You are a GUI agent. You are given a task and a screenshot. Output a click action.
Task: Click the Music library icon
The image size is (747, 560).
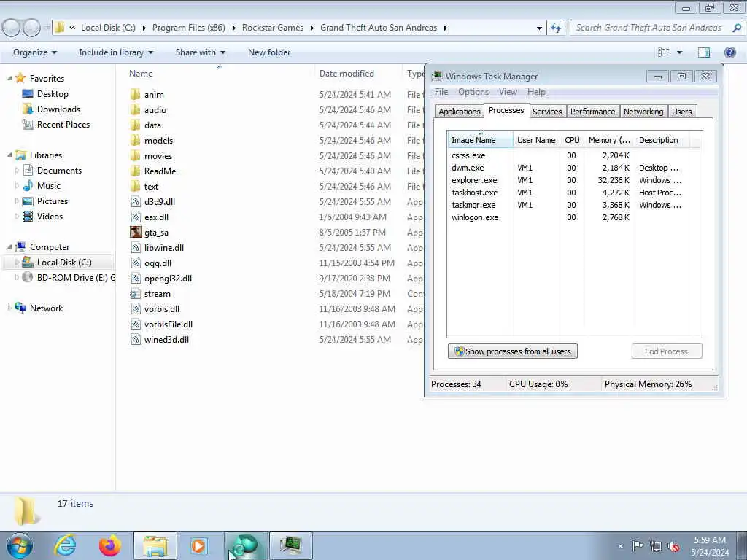coord(28,185)
